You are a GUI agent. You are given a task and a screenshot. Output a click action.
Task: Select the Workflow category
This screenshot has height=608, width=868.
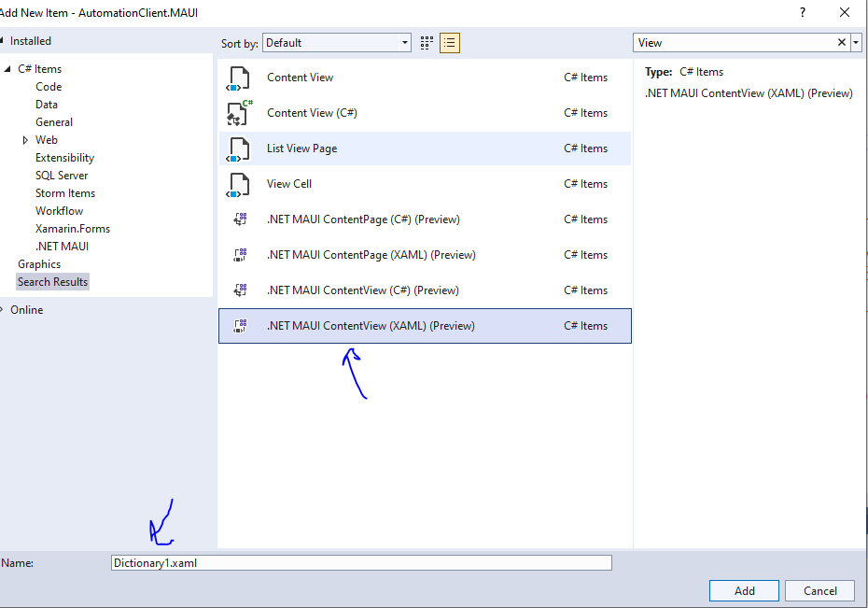(59, 211)
